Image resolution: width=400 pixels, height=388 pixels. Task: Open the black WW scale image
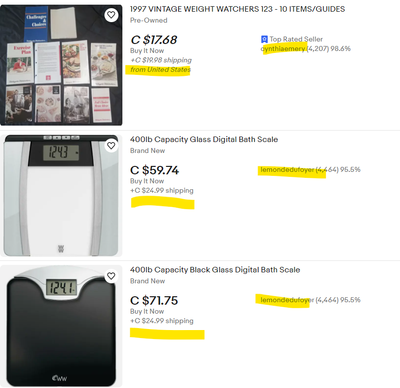click(x=61, y=326)
